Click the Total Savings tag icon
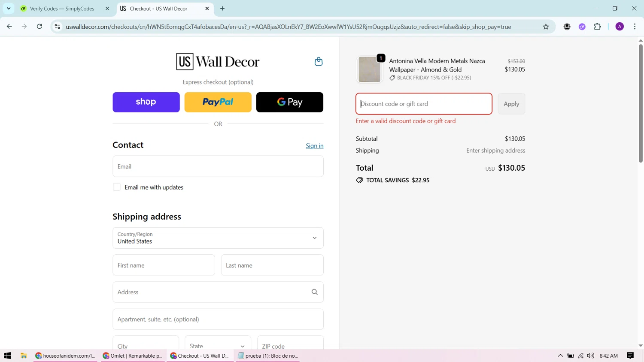The height and width of the screenshot is (362, 644). click(359, 180)
